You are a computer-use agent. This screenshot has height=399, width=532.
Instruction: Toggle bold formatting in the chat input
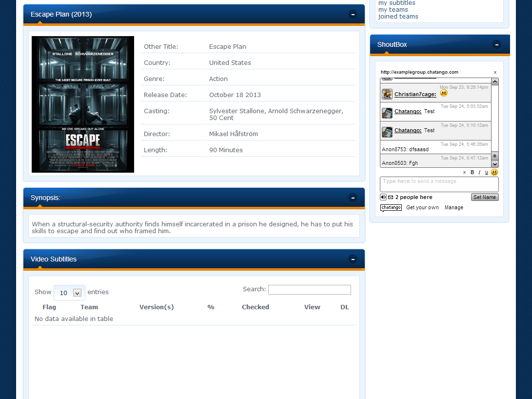(x=472, y=172)
